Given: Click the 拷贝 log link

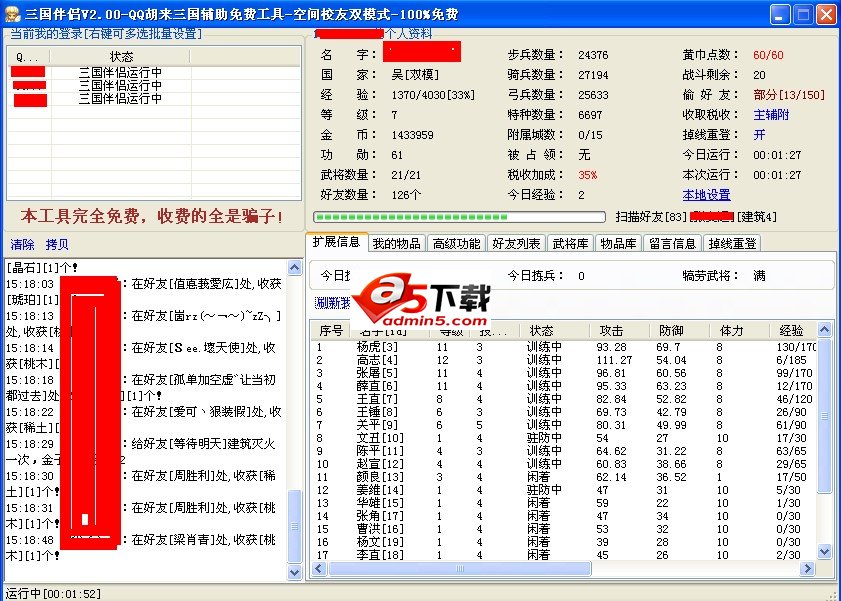Looking at the screenshot, I should pyautogui.click(x=57, y=244).
